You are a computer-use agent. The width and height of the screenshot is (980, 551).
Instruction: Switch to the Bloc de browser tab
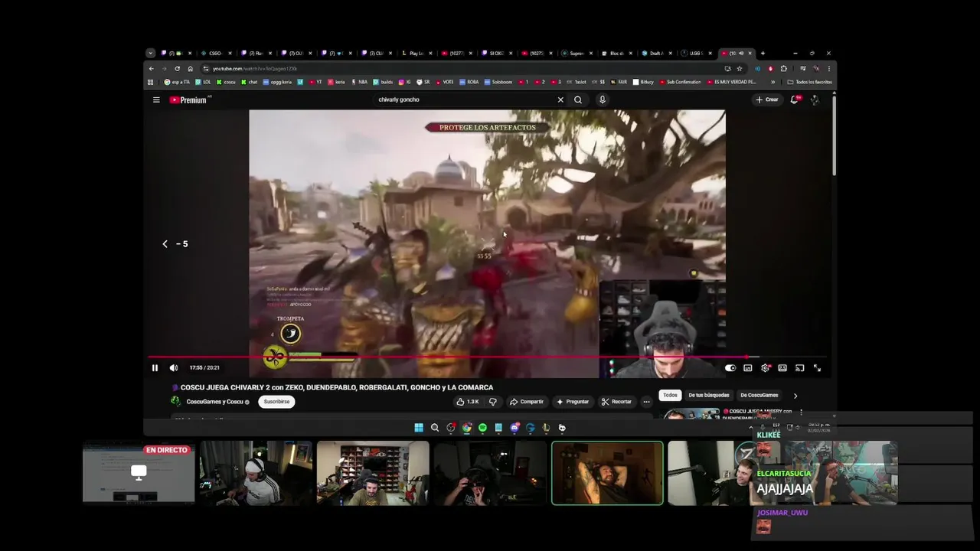pyautogui.click(x=616, y=54)
